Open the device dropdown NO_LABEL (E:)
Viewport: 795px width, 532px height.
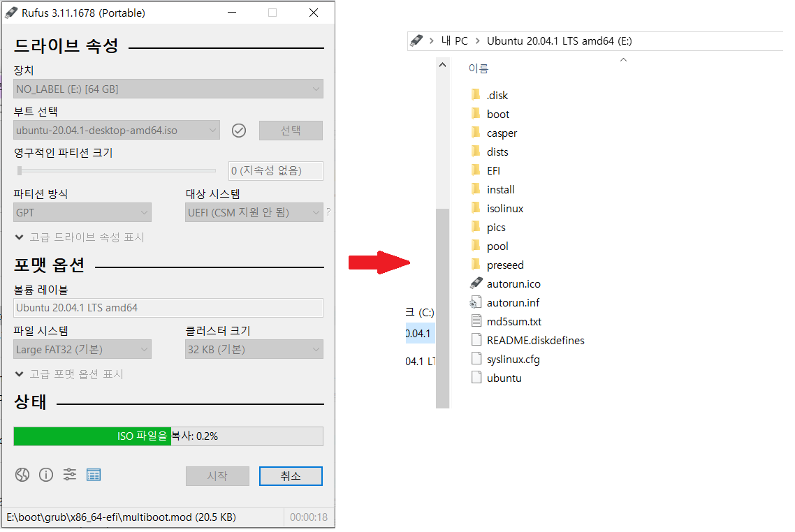click(x=168, y=89)
